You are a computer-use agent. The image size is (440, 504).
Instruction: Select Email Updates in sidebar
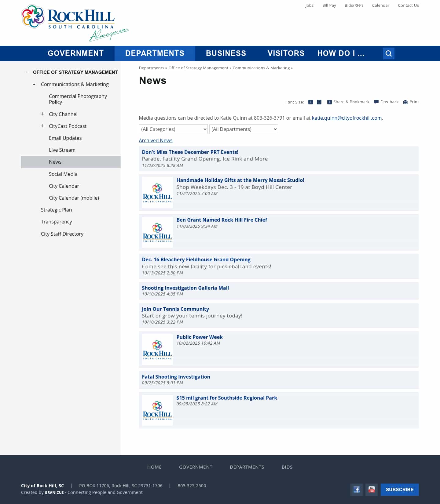coord(65,138)
